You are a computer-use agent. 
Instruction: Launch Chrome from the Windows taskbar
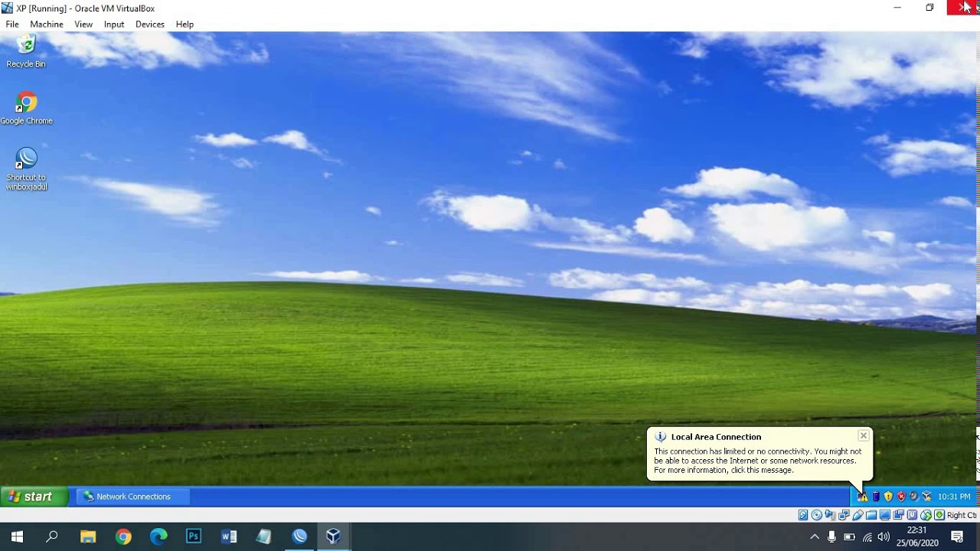123,536
